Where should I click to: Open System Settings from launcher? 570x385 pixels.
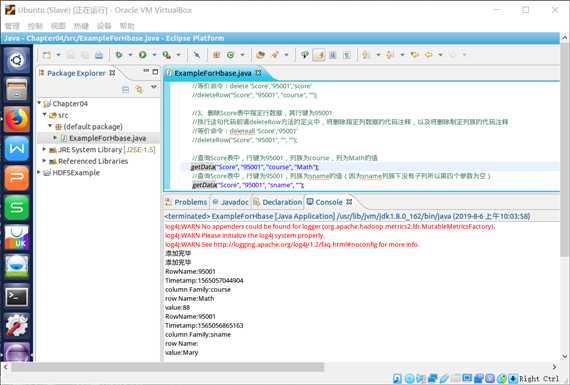[17, 326]
